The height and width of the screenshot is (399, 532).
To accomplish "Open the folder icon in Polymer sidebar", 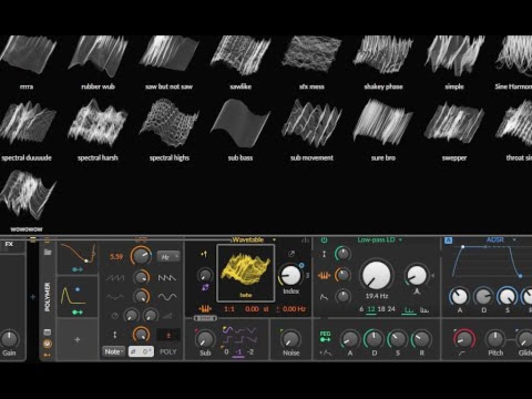I will pyautogui.click(x=47, y=252).
